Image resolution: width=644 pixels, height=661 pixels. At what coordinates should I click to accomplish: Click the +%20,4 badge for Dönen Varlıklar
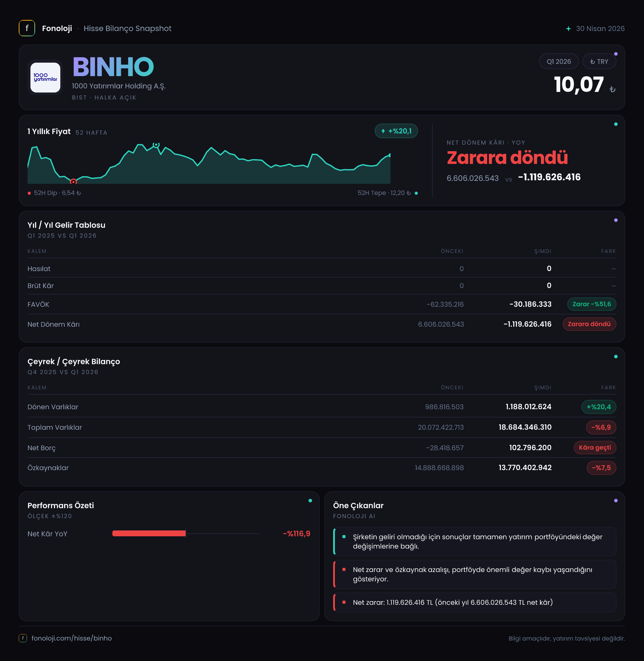pyautogui.click(x=599, y=407)
